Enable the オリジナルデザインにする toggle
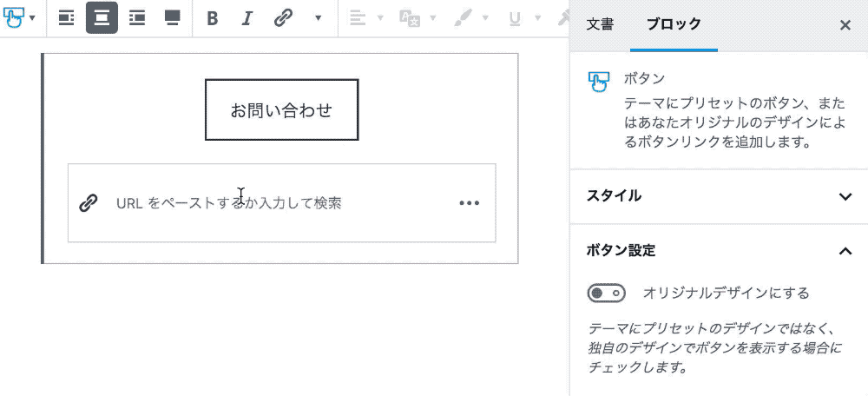 coord(606,294)
